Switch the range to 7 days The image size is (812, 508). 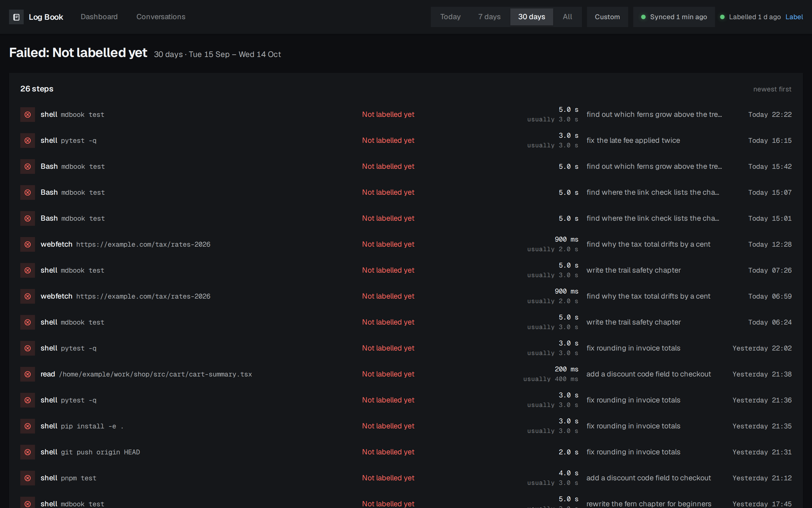coord(489,17)
